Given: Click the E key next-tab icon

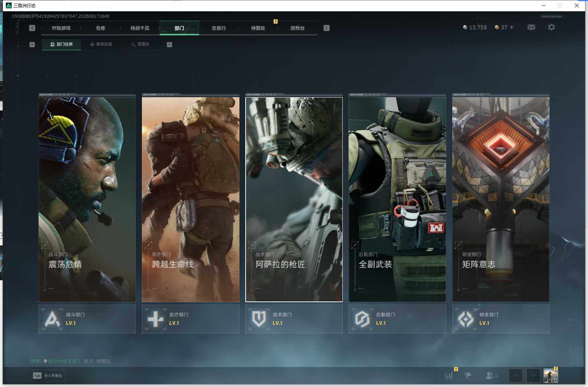Looking at the screenshot, I should (x=326, y=28).
